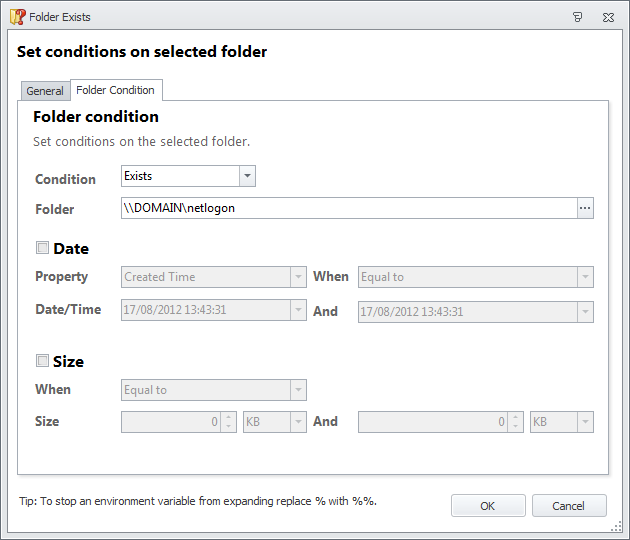Image resolution: width=630 pixels, height=540 pixels.
Task: Expand the second Date/Time picker after And
Action: [x=585, y=312]
